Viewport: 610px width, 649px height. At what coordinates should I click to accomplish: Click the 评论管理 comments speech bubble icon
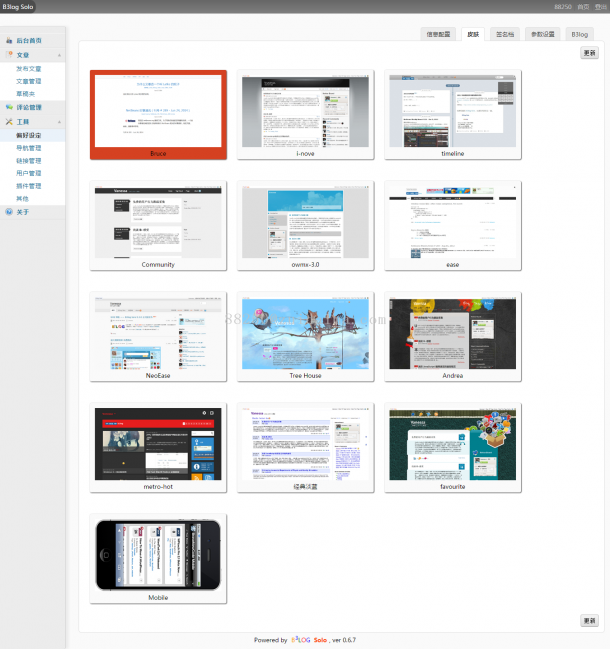9,107
